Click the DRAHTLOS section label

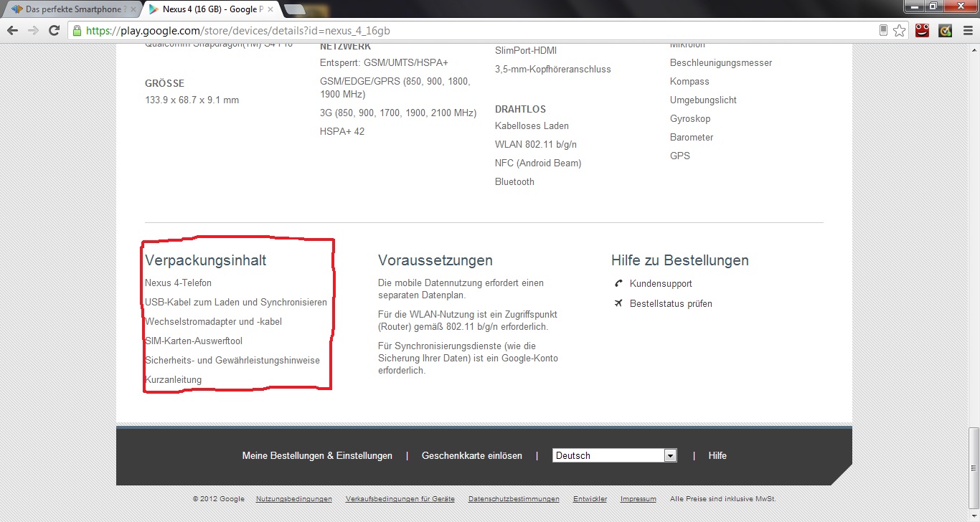(520, 110)
